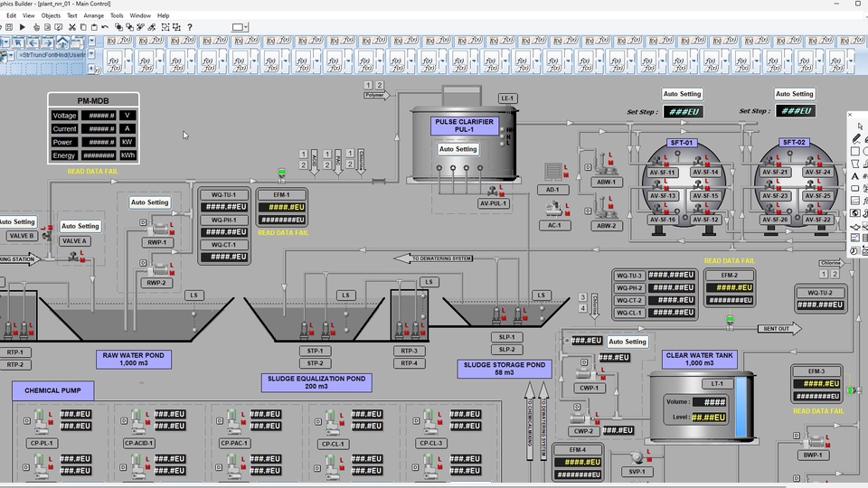
Task: Click the Home navigation icon in the toolbar
Action: pyautogui.click(x=61, y=42)
